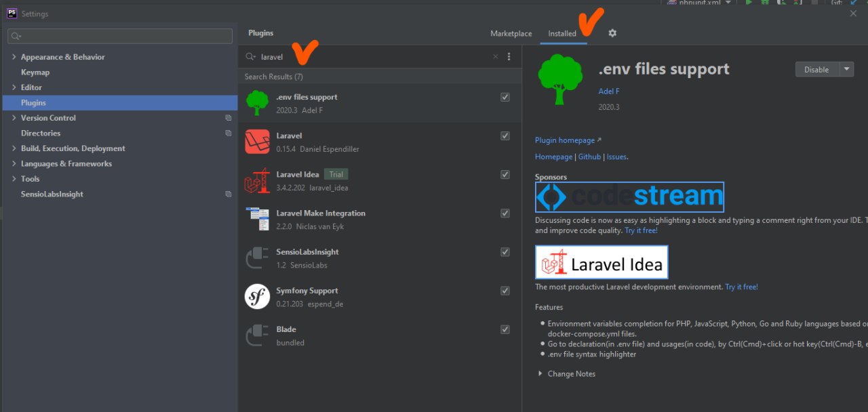Click Search Results (7) label
The height and width of the screenshot is (412, 868).
tap(274, 77)
